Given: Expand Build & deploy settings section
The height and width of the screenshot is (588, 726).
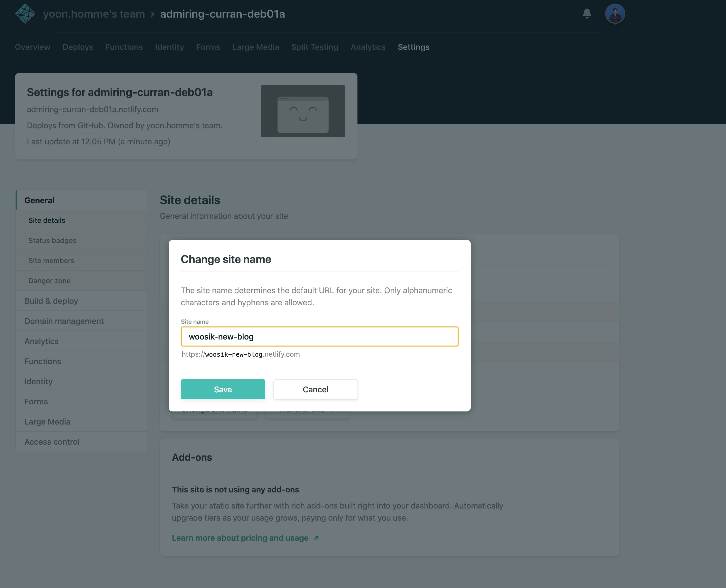Looking at the screenshot, I should pyautogui.click(x=51, y=301).
